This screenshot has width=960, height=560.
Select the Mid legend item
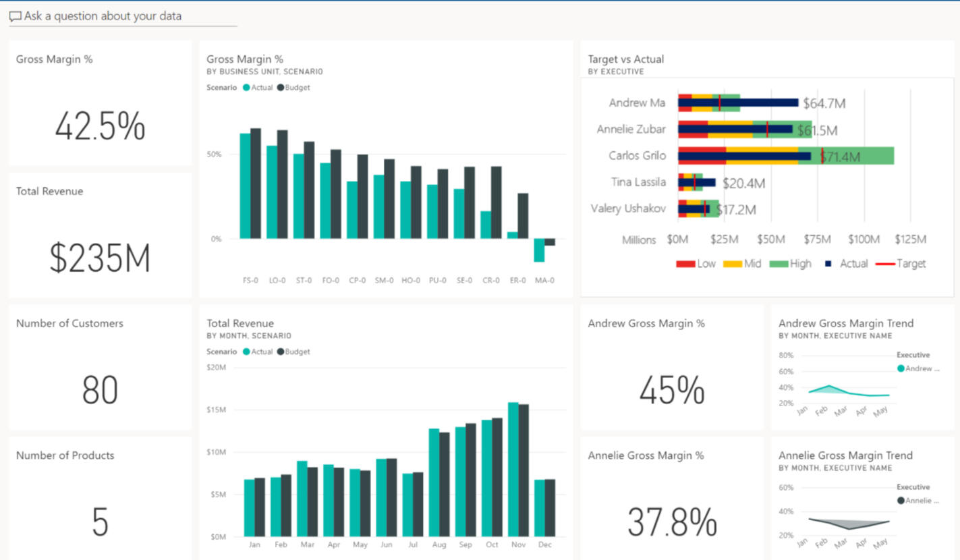pos(731,263)
